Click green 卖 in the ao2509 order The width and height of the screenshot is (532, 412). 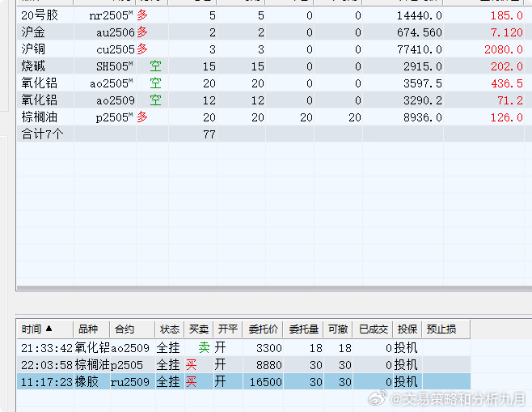point(205,347)
